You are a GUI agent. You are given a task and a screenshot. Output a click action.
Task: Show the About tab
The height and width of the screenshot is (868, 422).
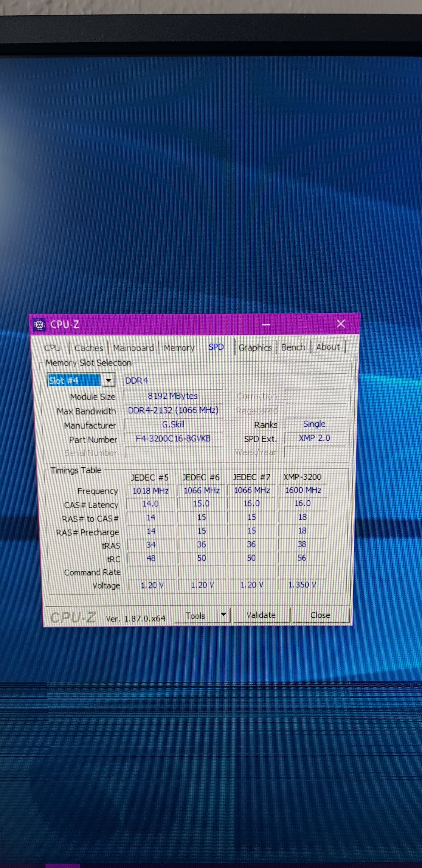[328, 347]
